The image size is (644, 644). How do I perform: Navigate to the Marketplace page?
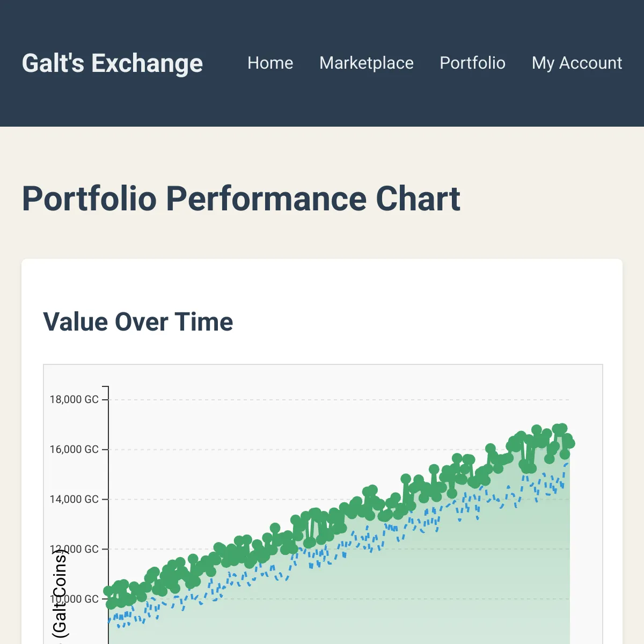click(x=367, y=63)
